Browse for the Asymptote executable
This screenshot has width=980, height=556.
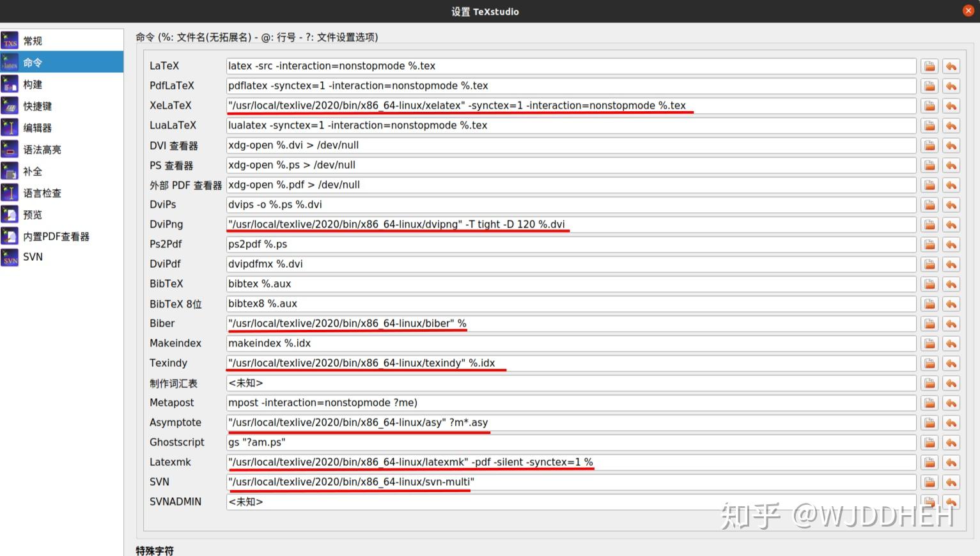pos(929,423)
